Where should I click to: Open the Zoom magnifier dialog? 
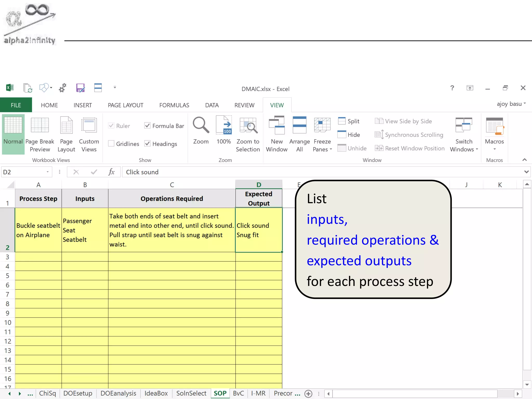[x=201, y=130]
